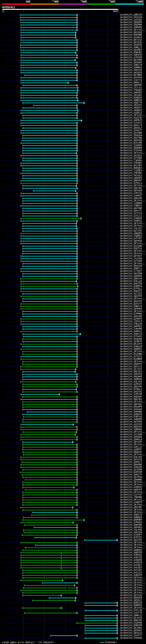The image size is (146, 644).
Task: Select hit label UniRef100_Q8W0J2
Action: pyautogui.click(x=131, y=615)
